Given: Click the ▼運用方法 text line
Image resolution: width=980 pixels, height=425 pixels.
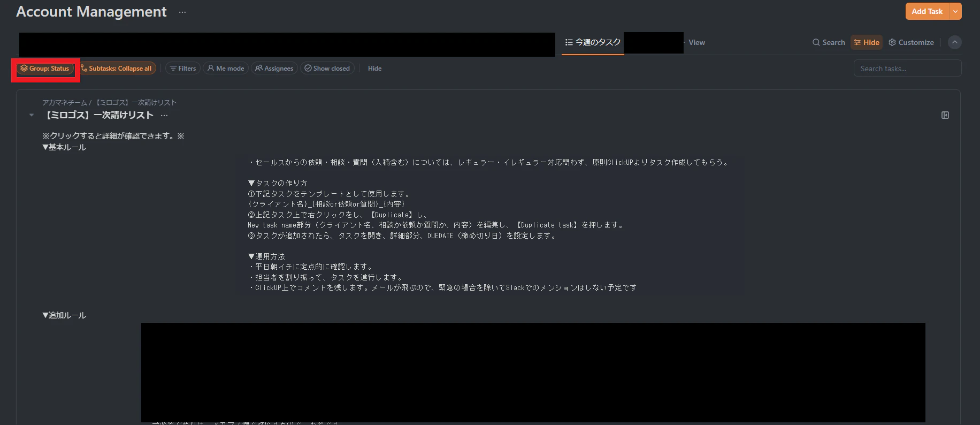Looking at the screenshot, I should click(266, 256).
